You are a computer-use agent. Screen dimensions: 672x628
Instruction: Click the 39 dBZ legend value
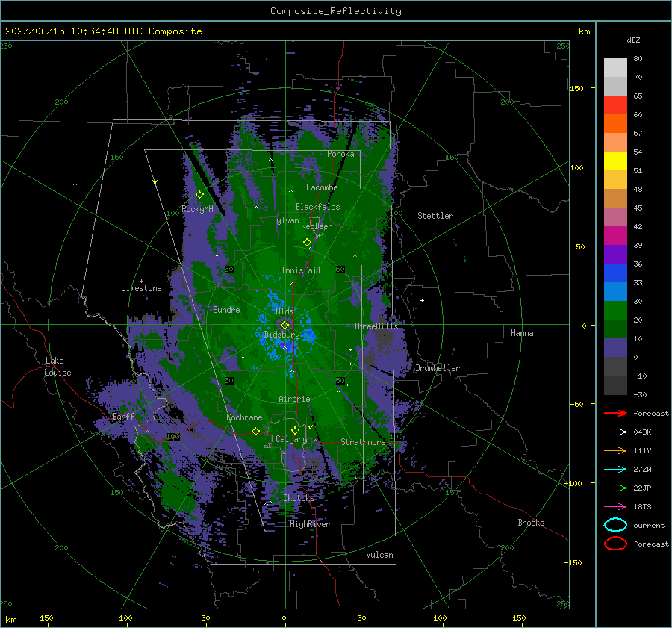(x=638, y=245)
